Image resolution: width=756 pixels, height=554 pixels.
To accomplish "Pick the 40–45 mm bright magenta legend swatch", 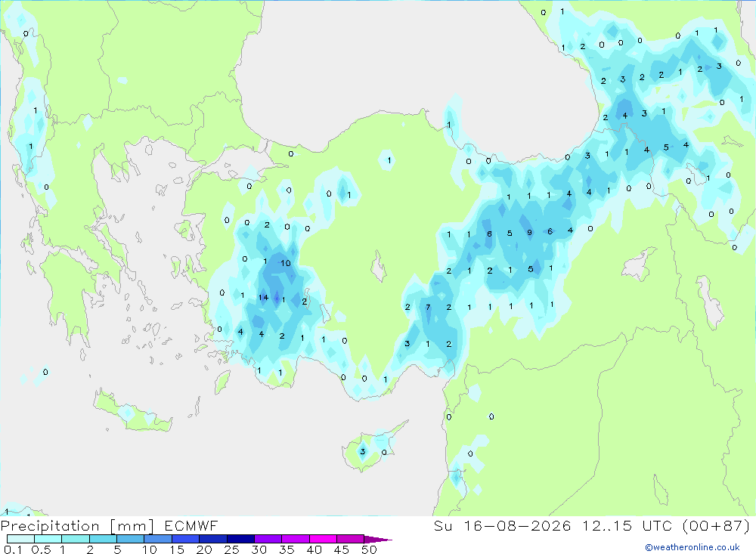I will point(323,539).
